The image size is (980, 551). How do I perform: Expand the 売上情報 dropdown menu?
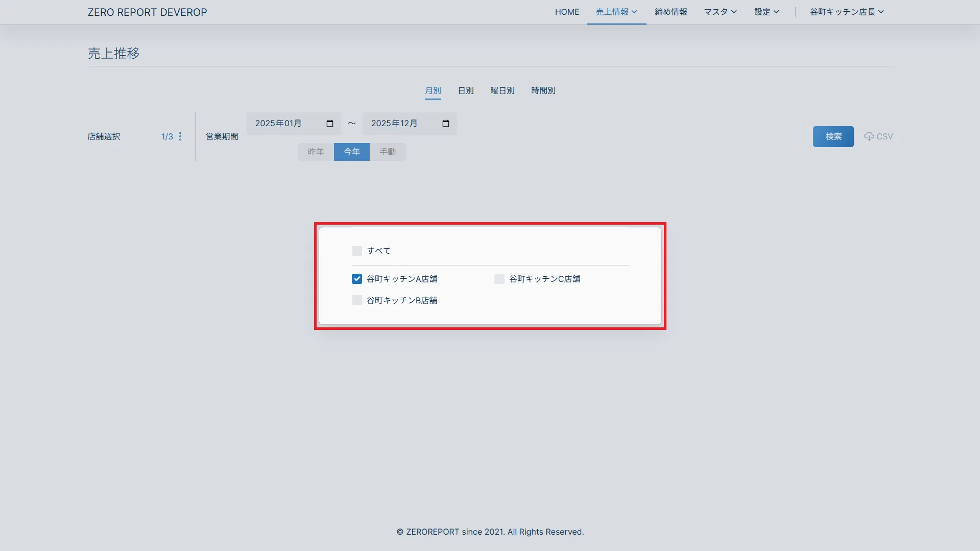click(x=616, y=12)
